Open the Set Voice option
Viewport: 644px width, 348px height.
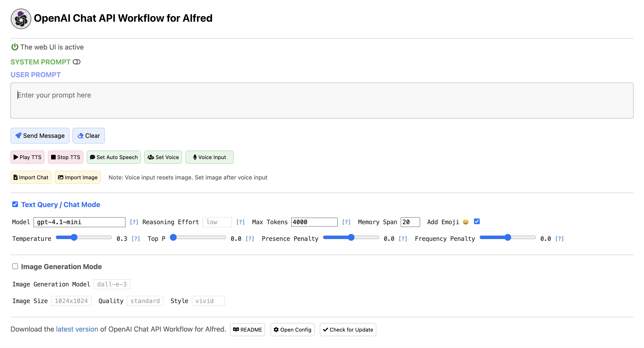pos(163,157)
